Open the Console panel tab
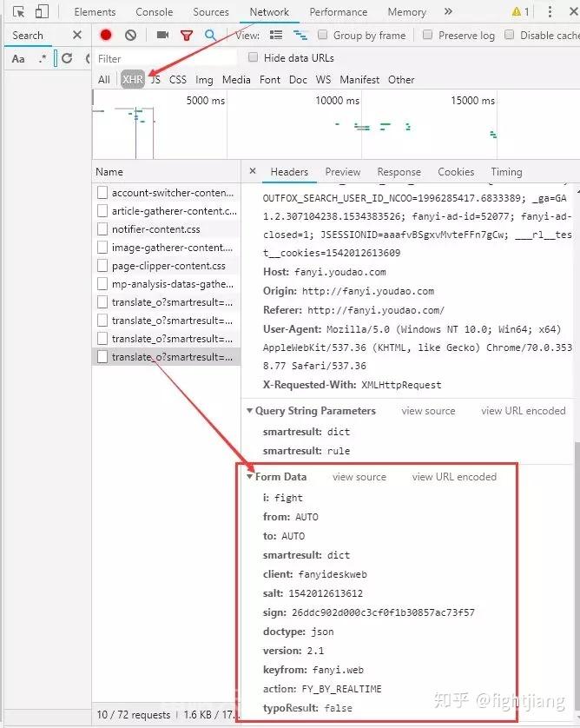This screenshot has width=580, height=728. [x=154, y=11]
